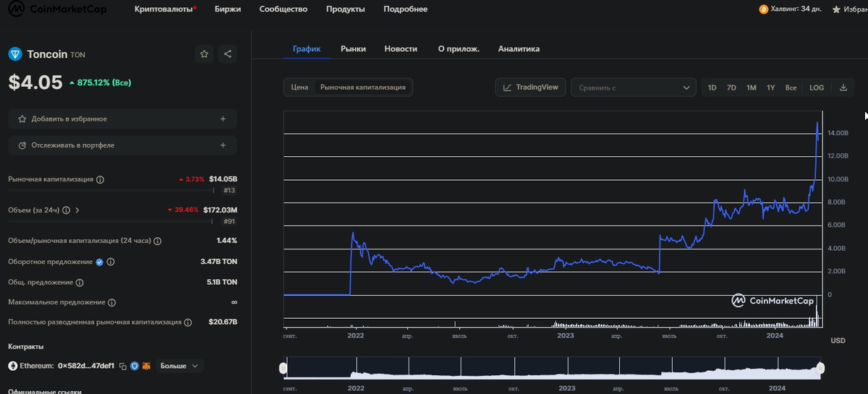Open the Подробнее menu
The image size is (868, 394).
(405, 9)
